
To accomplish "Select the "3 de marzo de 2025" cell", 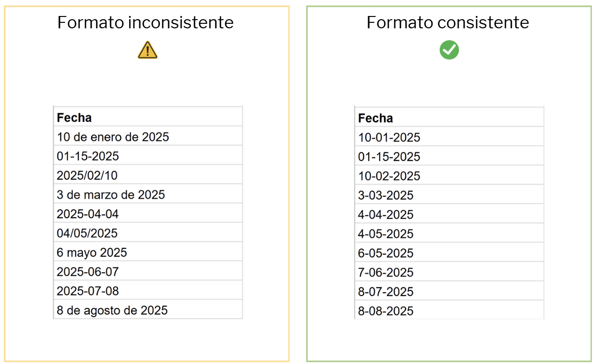I will 111,195.
